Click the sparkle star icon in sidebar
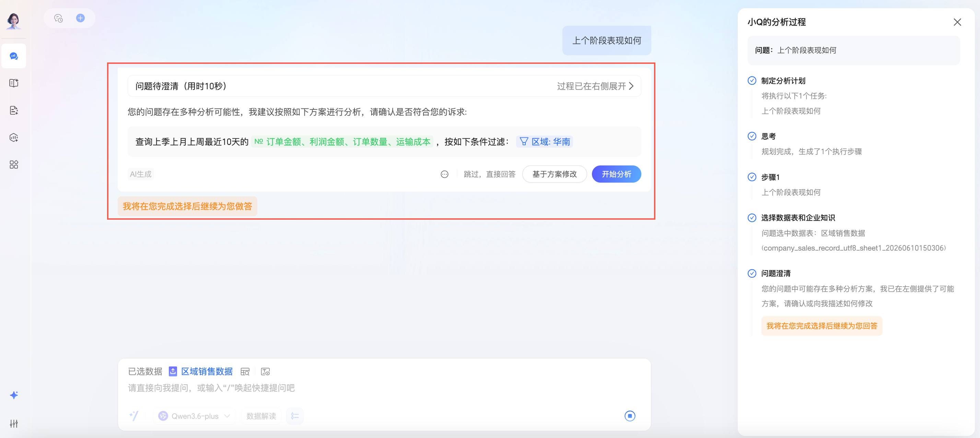This screenshot has height=438, width=980. [x=14, y=395]
